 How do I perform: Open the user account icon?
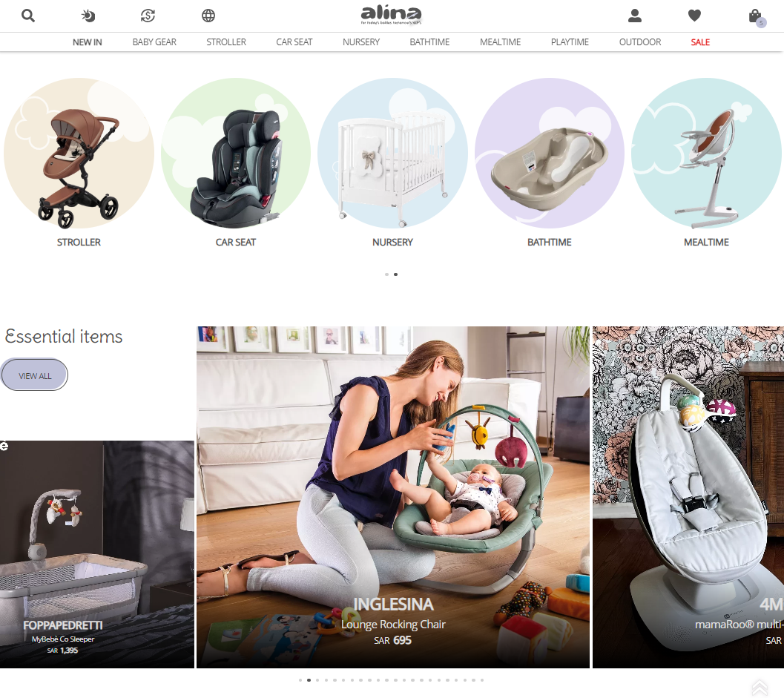tap(635, 16)
